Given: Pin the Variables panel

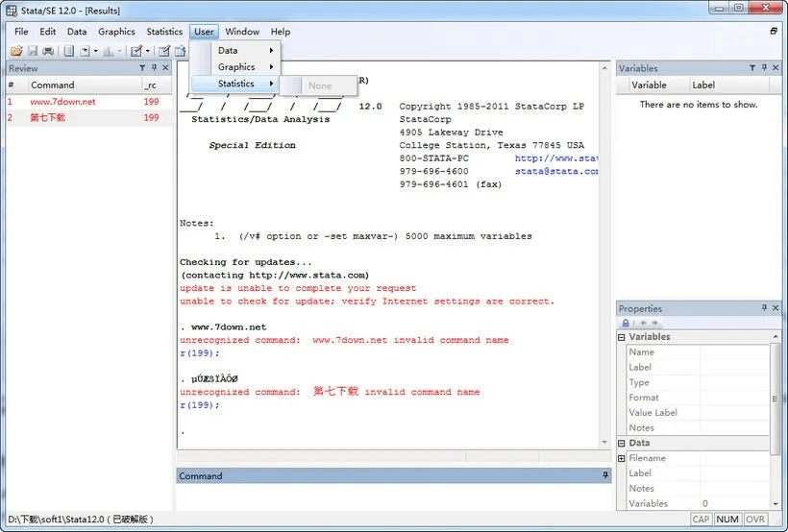Looking at the screenshot, I should point(764,68).
